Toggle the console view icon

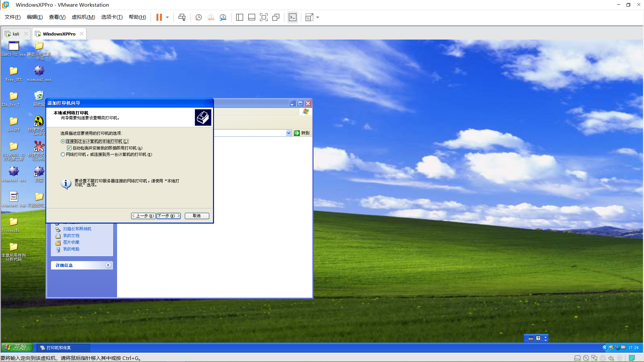pos(292,17)
